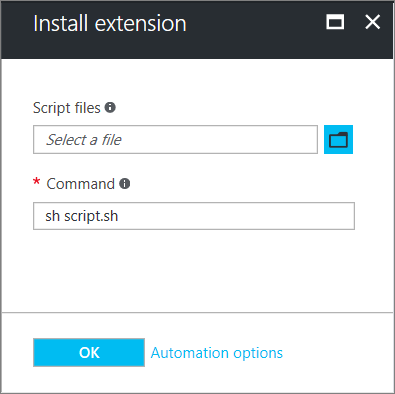Viewport: 395px width, 394px height.
Task: Maximize the Install extension blade
Action: [335, 22]
